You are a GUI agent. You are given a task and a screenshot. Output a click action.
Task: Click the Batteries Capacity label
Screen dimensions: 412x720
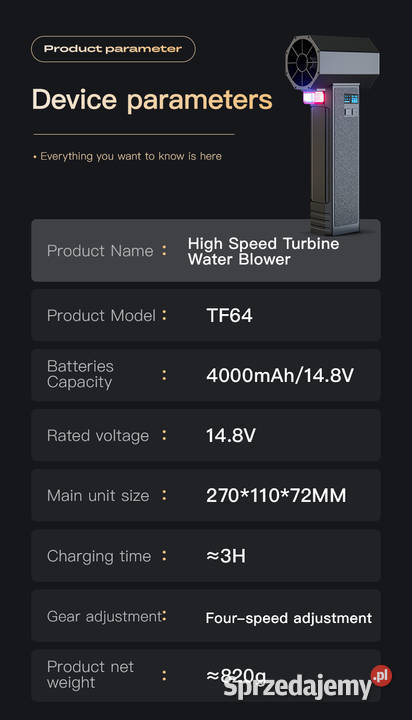tap(80, 374)
